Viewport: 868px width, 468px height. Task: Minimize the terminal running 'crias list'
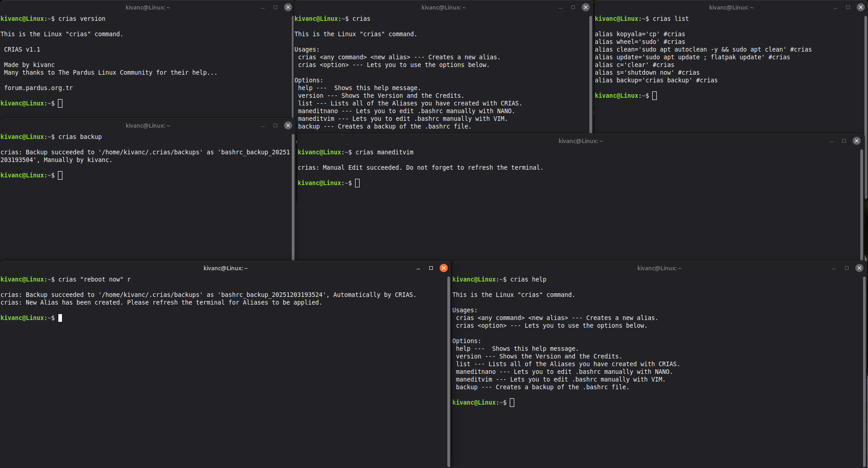[835, 7]
